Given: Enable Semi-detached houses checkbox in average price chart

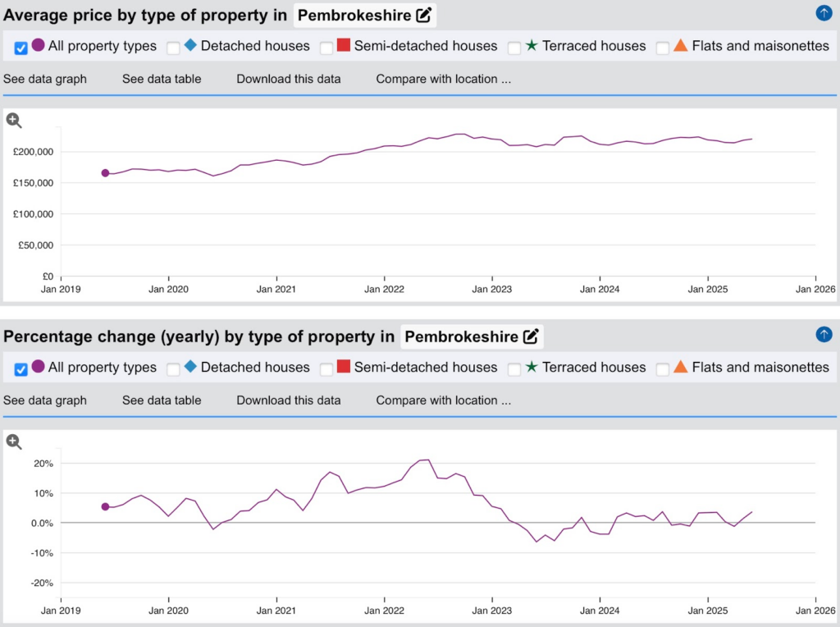Looking at the screenshot, I should tap(326, 48).
